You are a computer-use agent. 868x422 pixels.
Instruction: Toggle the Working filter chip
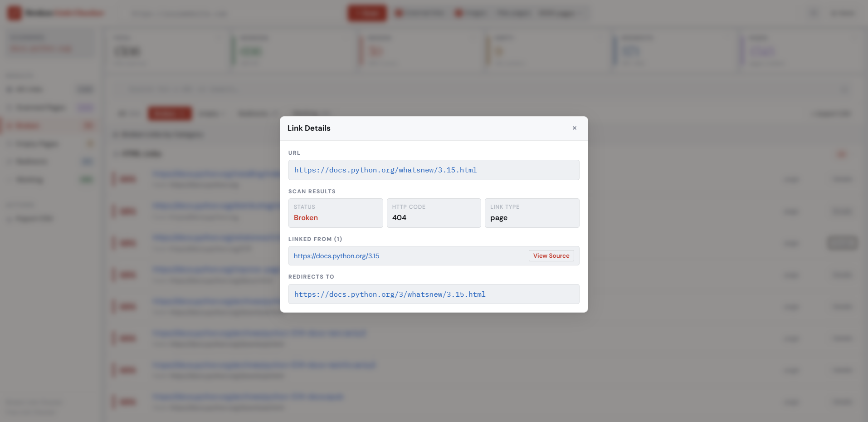coord(310,113)
